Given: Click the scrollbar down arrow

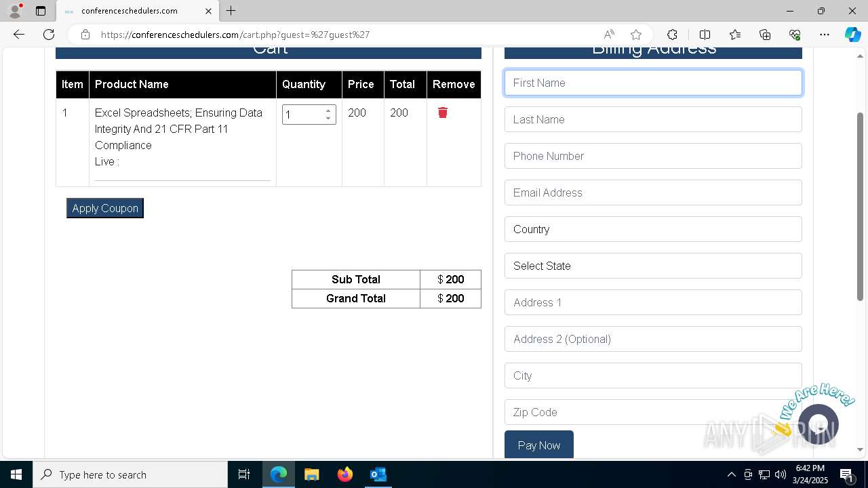Looking at the screenshot, I should tap(861, 449).
